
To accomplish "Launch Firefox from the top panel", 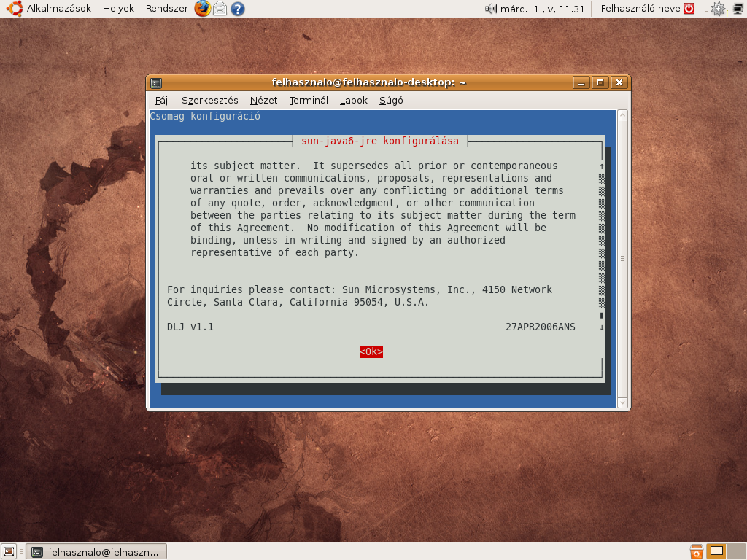I will point(203,9).
